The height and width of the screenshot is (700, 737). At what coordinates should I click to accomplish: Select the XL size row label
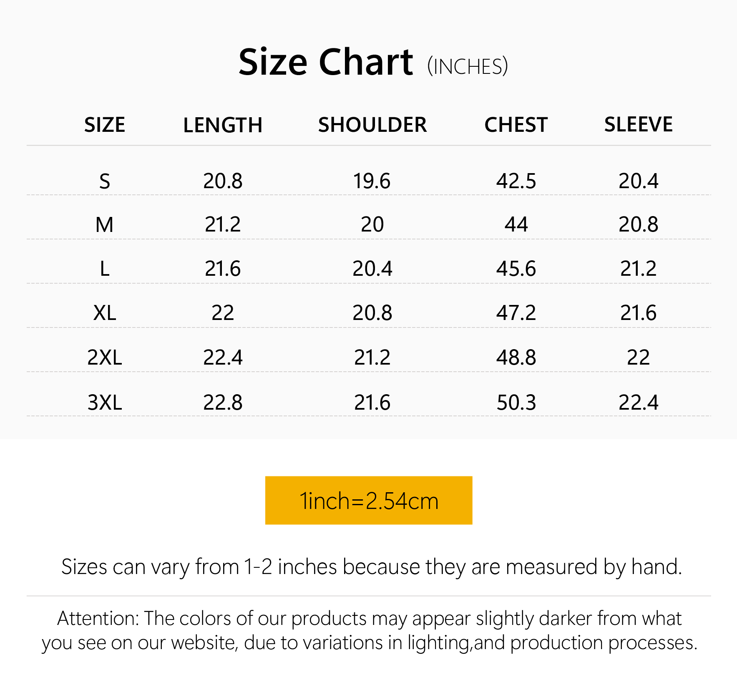(105, 313)
